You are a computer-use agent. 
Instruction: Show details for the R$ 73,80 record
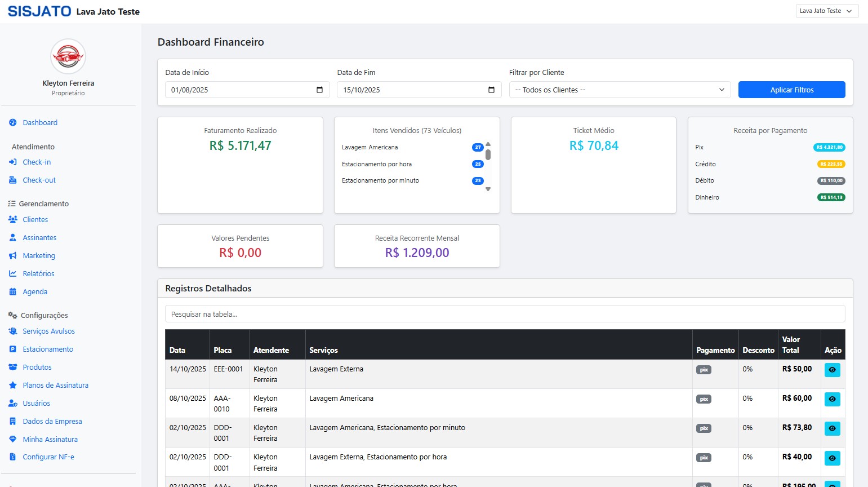point(832,428)
